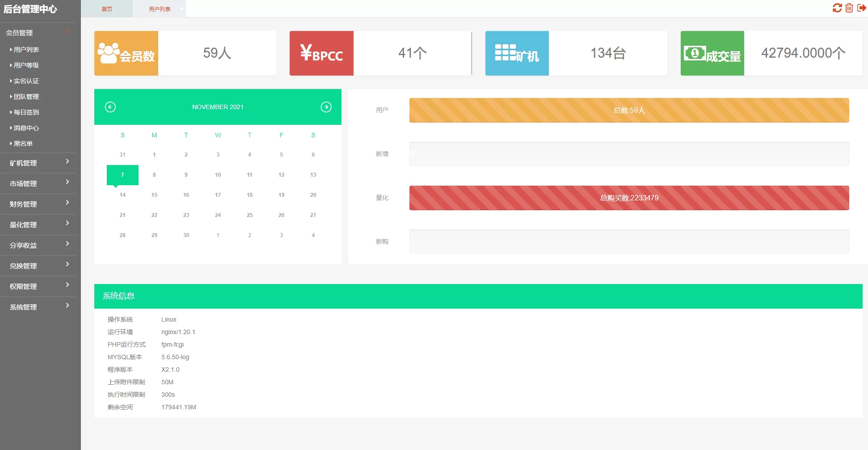The image size is (868, 450).
Task: Click the red BPCC yen icon tile
Action: tap(321, 53)
